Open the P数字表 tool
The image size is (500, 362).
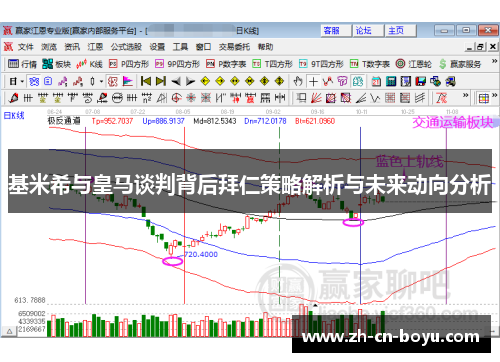click(x=226, y=64)
